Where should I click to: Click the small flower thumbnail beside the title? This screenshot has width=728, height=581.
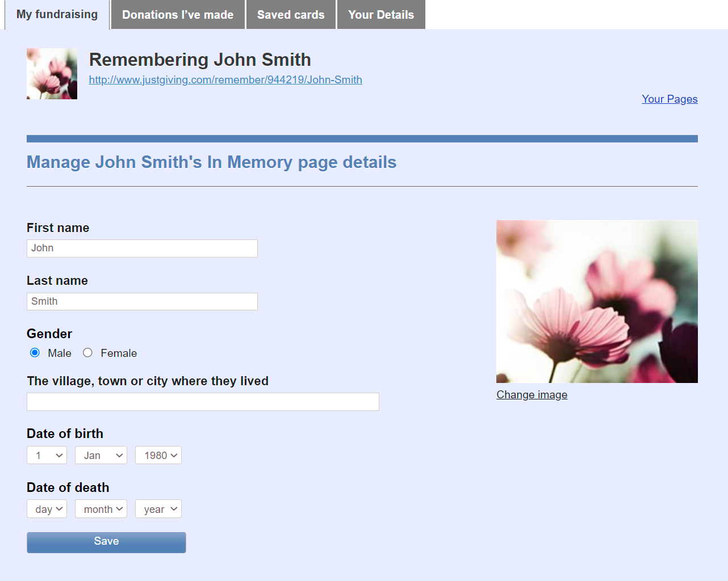(x=52, y=74)
